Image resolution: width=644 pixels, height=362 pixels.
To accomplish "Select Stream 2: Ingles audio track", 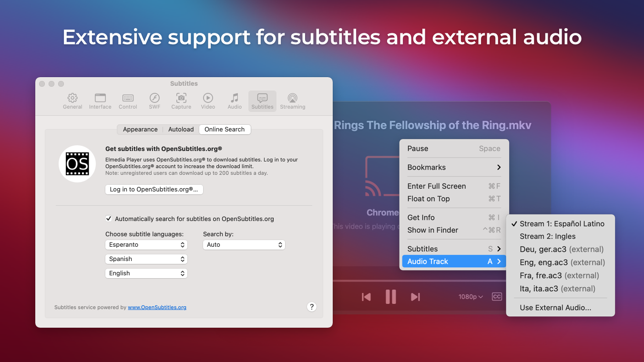I will pos(561,236).
